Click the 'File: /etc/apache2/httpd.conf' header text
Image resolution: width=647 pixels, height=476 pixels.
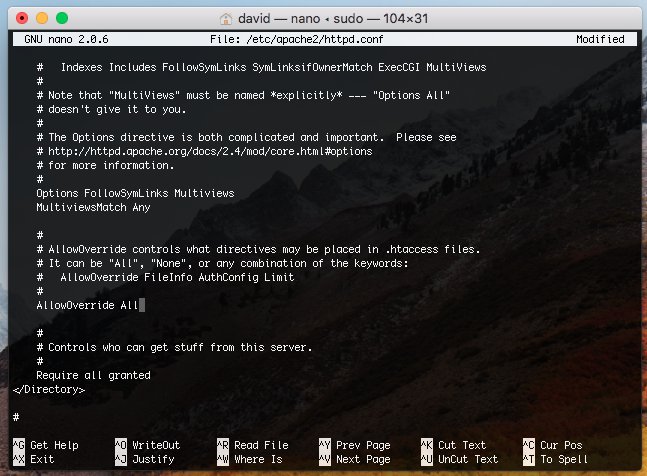point(296,39)
